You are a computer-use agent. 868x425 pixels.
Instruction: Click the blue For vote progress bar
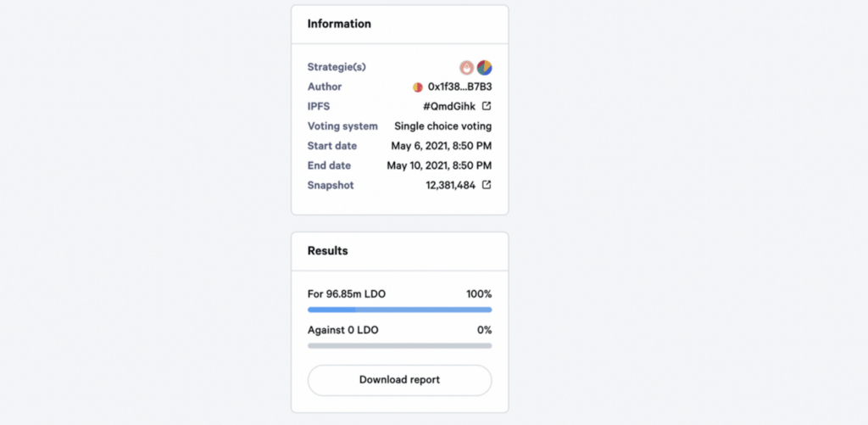click(x=399, y=310)
